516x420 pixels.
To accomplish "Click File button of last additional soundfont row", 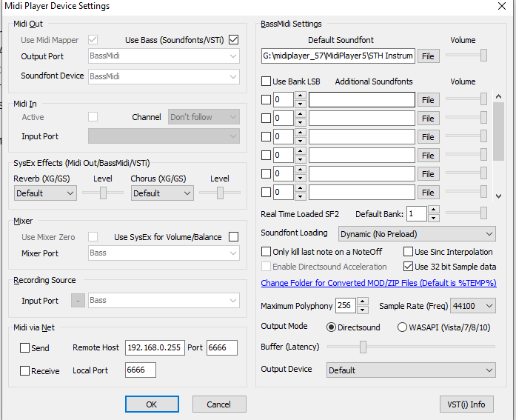I will point(428,193).
